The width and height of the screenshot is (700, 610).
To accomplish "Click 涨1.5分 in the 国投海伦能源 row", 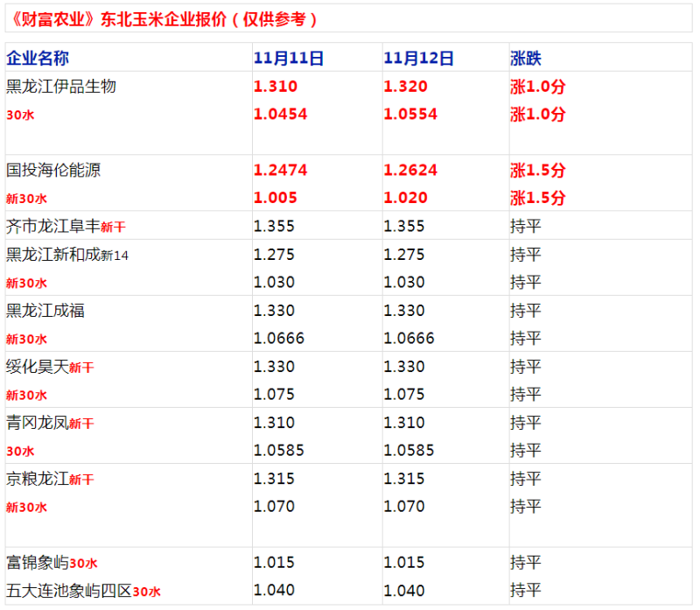I will tap(538, 170).
